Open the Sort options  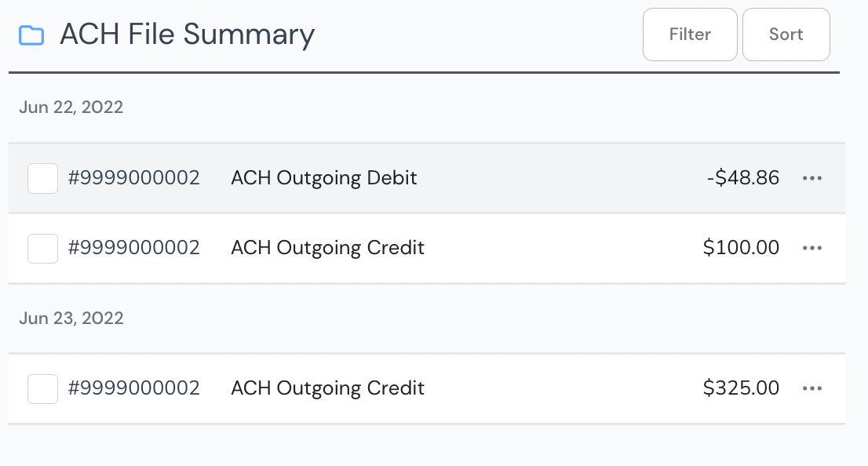coord(786,35)
